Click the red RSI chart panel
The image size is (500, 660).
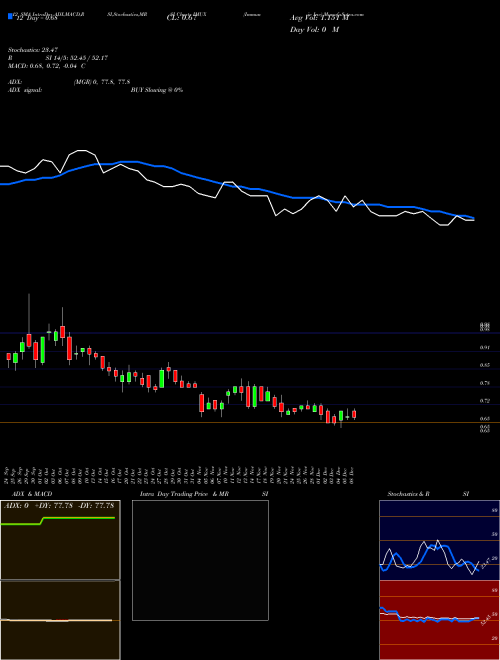coord(439,620)
